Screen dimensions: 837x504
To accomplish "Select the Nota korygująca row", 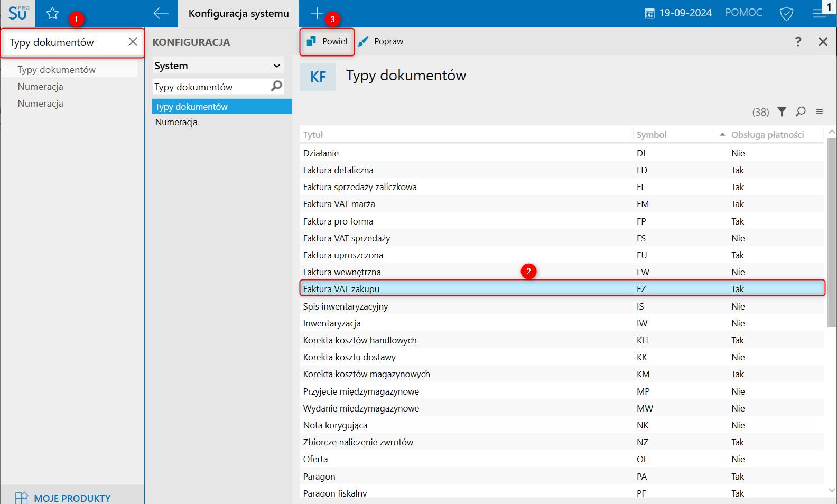I will coord(562,425).
